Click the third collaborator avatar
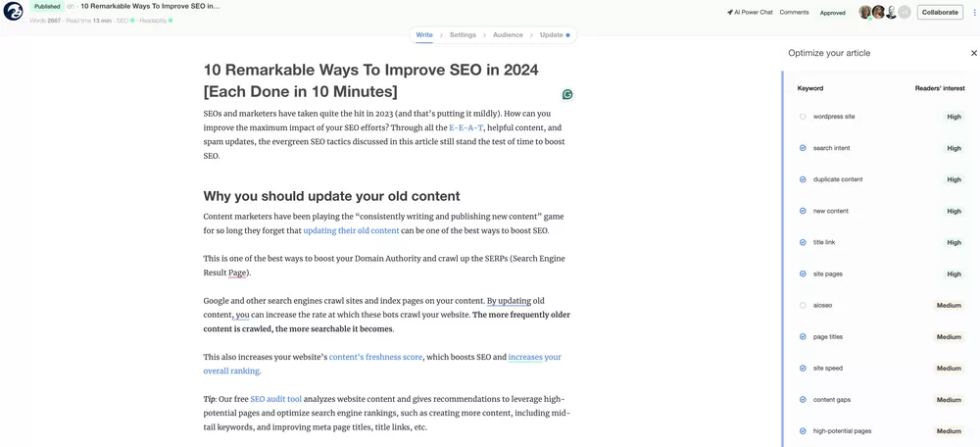The image size is (980, 447). pyautogui.click(x=891, y=13)
